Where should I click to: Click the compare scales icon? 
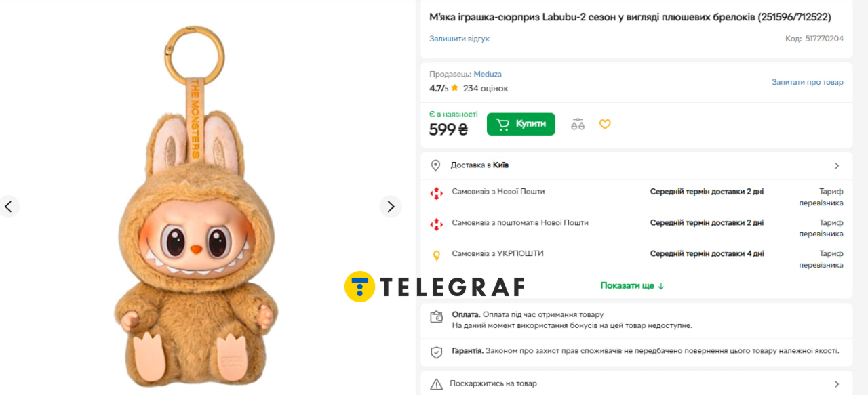578,124
